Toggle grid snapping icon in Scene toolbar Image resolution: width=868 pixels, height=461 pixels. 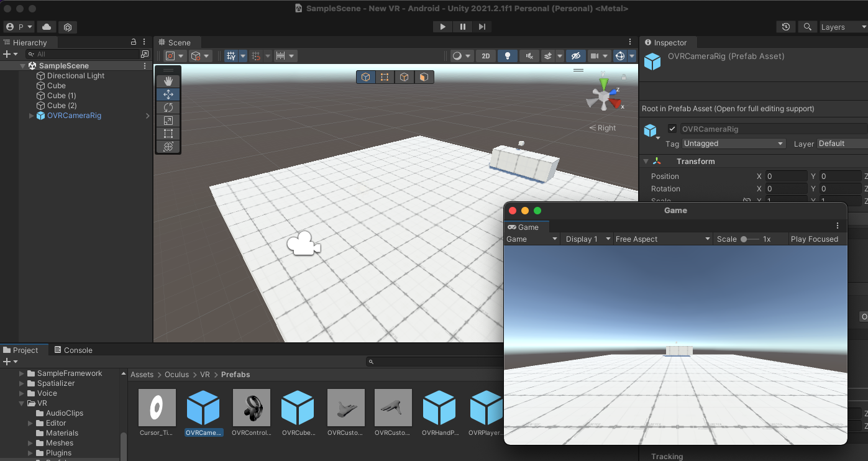pos(257,56)
